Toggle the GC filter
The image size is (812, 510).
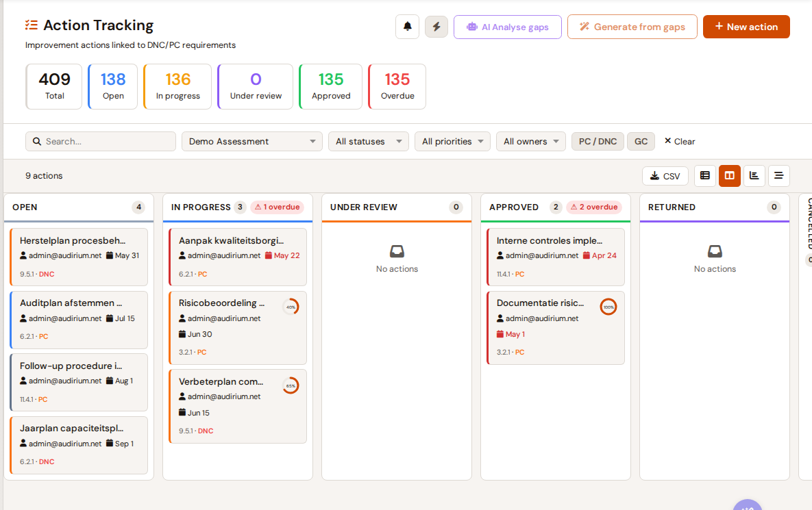641,141
